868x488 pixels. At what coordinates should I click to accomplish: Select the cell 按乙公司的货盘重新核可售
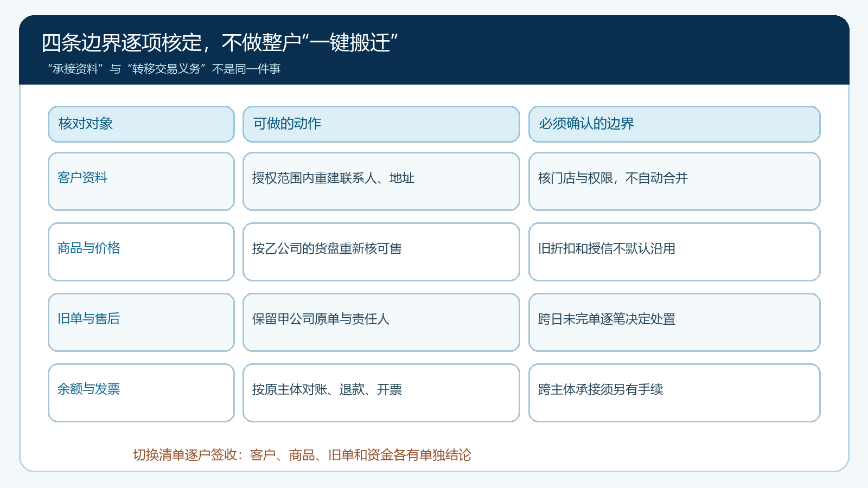[381, 252]
